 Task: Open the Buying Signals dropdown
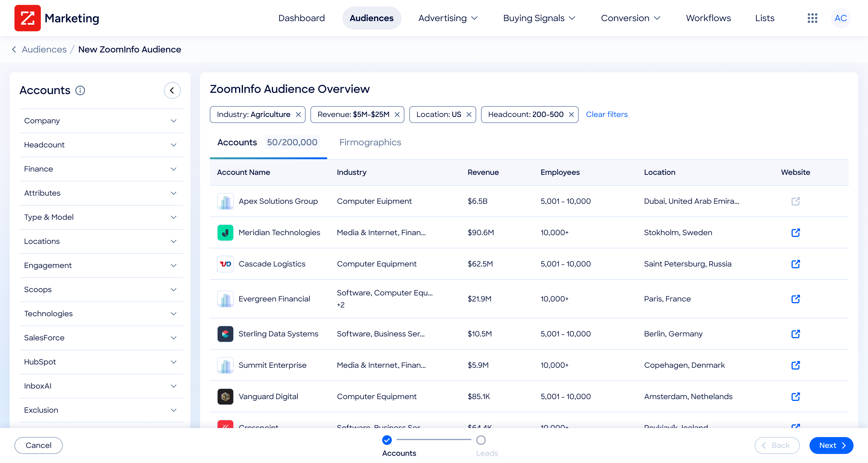pyautogui.click(x=539, y=18)
